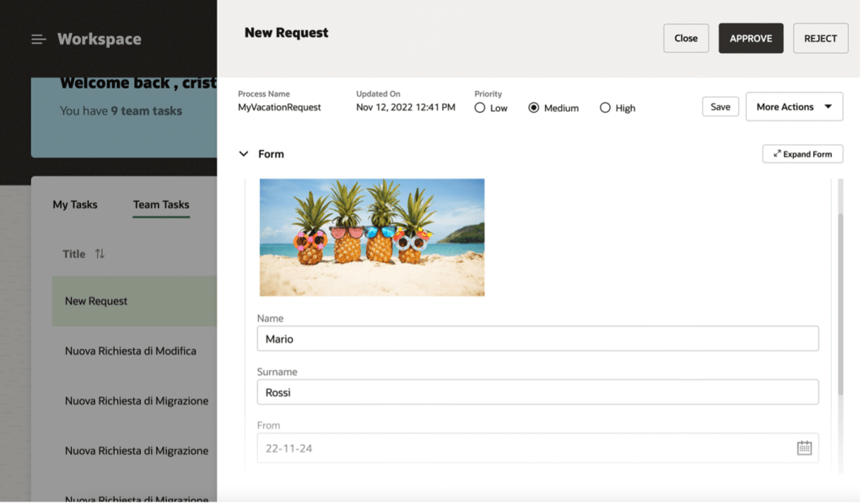The width and height of the screenshot is (863, 504).
Task: Select Medium priority radio button
Action: point(533,108)
